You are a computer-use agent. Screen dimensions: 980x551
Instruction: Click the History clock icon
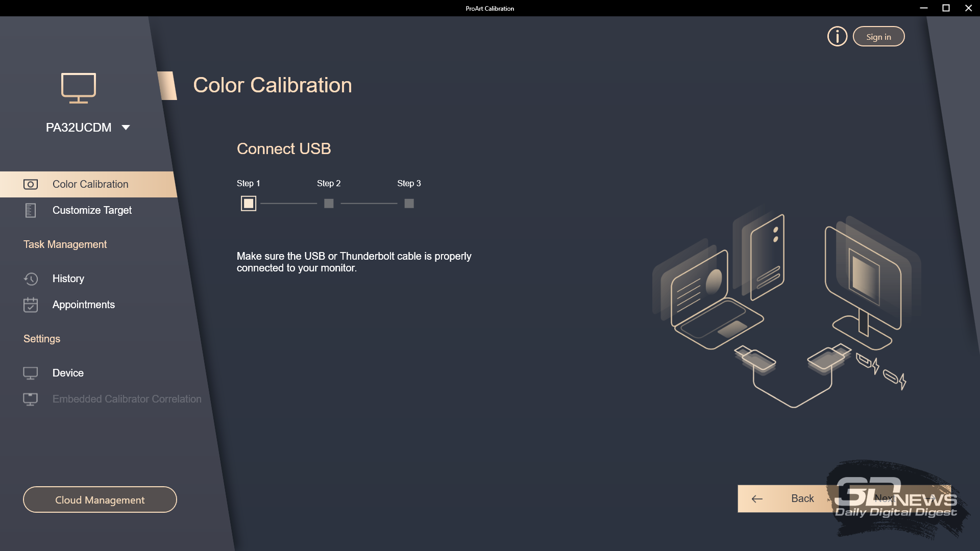pyautogui.click(x=31, y=279)
